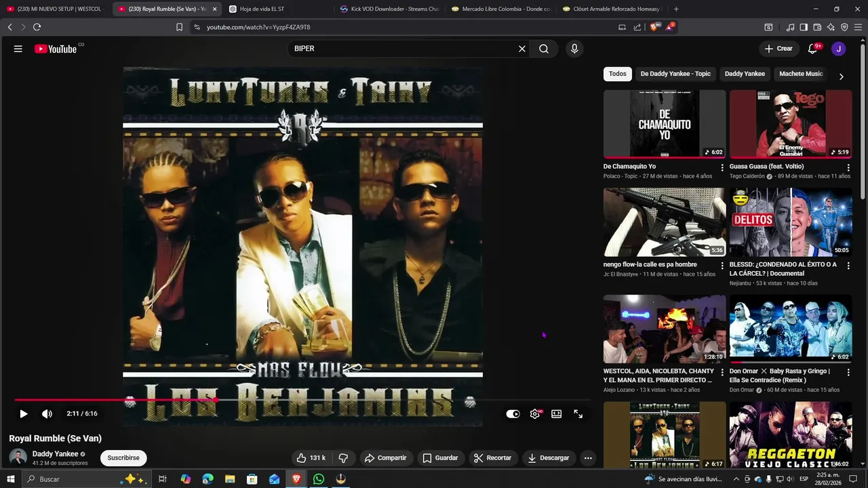Open a new browser tab

[x=676, y=9]
